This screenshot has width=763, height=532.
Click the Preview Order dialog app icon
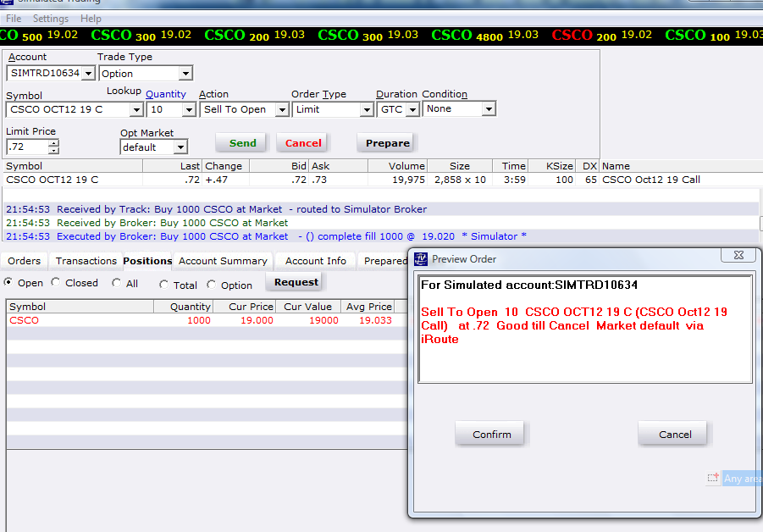[421, 259]
